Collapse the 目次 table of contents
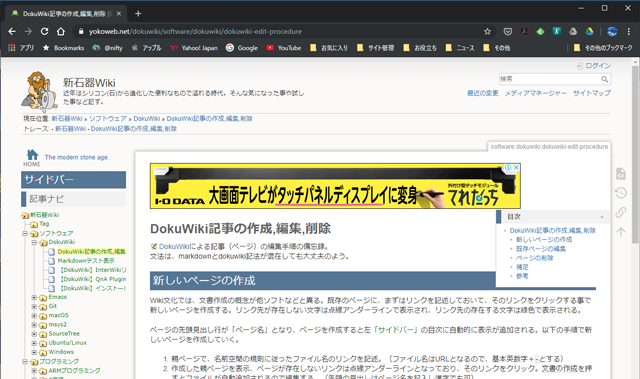The width and height of the screenshot is (640, 379). [602, 217]
